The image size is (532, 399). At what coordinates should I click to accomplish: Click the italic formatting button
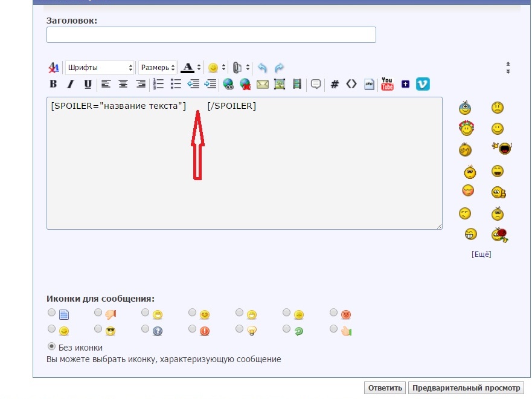point(70,84)
